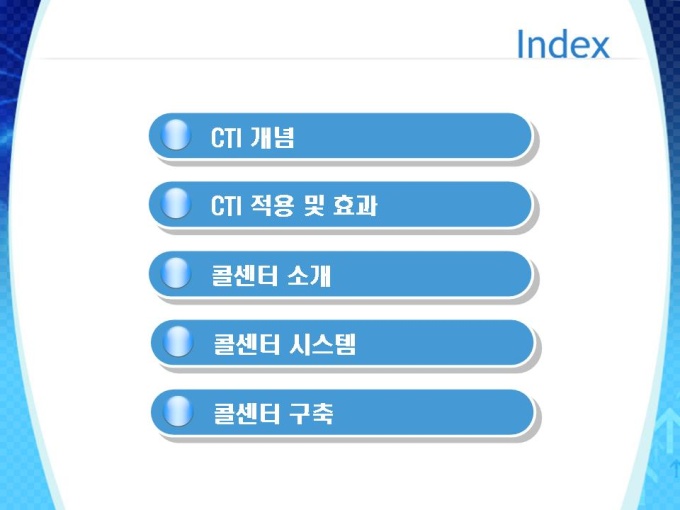Click the orb bullet for 콜센터 시스템
Viewport: 680px width, 510px height.
coord(178,342)
